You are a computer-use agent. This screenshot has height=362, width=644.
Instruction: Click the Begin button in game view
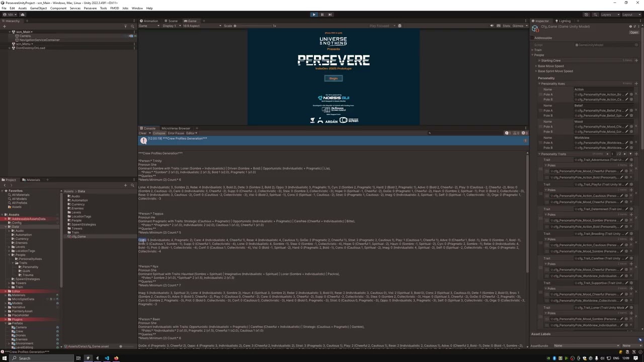coord(334,78)
